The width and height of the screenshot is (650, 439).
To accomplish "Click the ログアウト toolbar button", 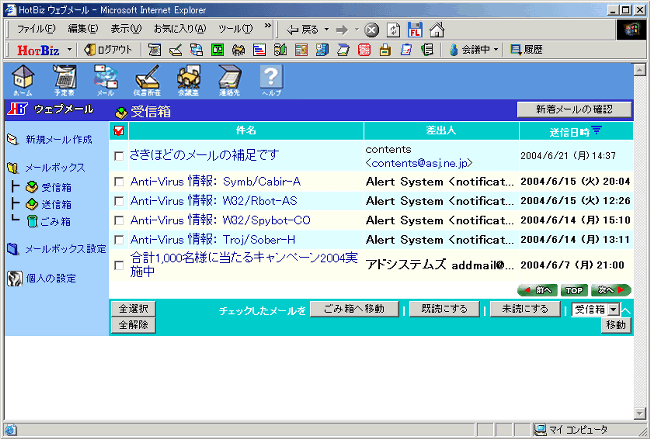I will tap(108, 50).
